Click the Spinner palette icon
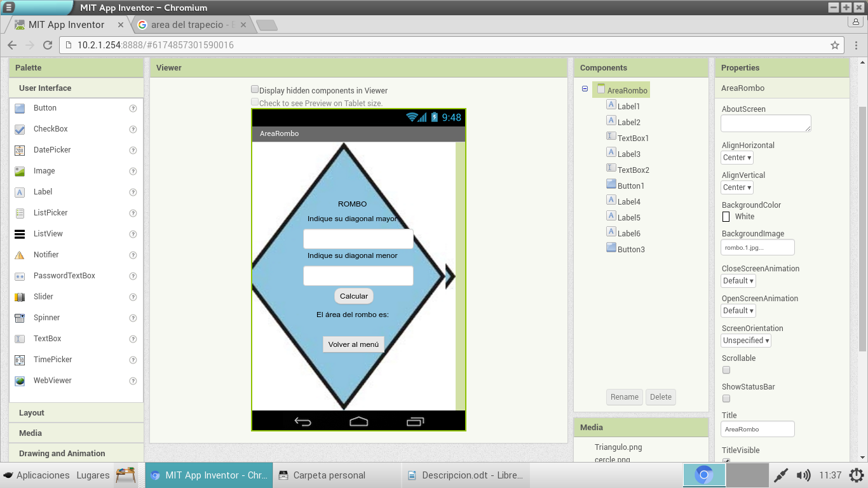The height and width of the screenshot is (488, 868). pyautogui.click(x=20, y=318)
